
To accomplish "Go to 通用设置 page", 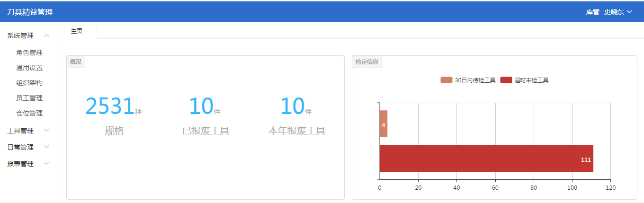I will pyautogui.click(x=29, y=68).
